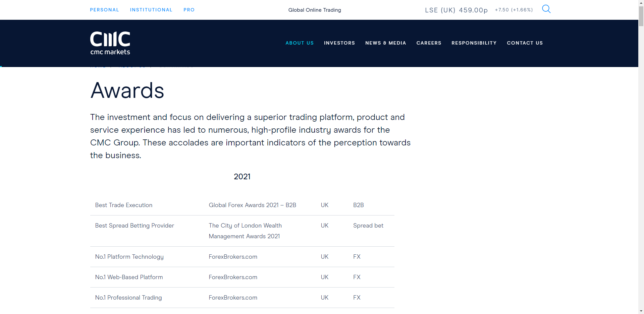
Task: Click the scrollbar down arrow
Action: pyautogui.click(x=641, y=311)
